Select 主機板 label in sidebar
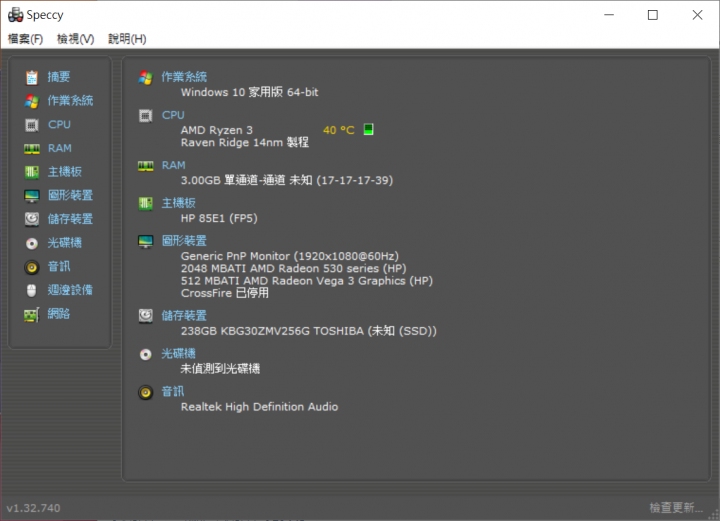 pyautogui.click(x=65, y=172)
